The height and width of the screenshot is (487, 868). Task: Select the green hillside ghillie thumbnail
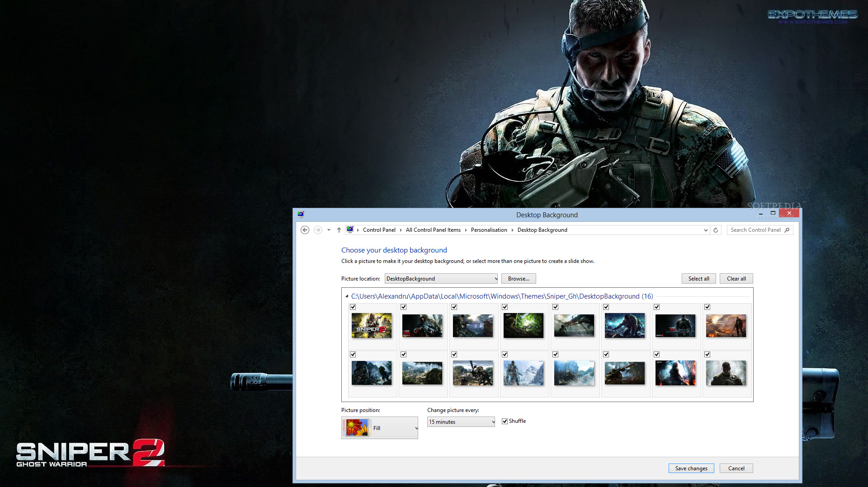pyautogui.click(x=422, y=373)
